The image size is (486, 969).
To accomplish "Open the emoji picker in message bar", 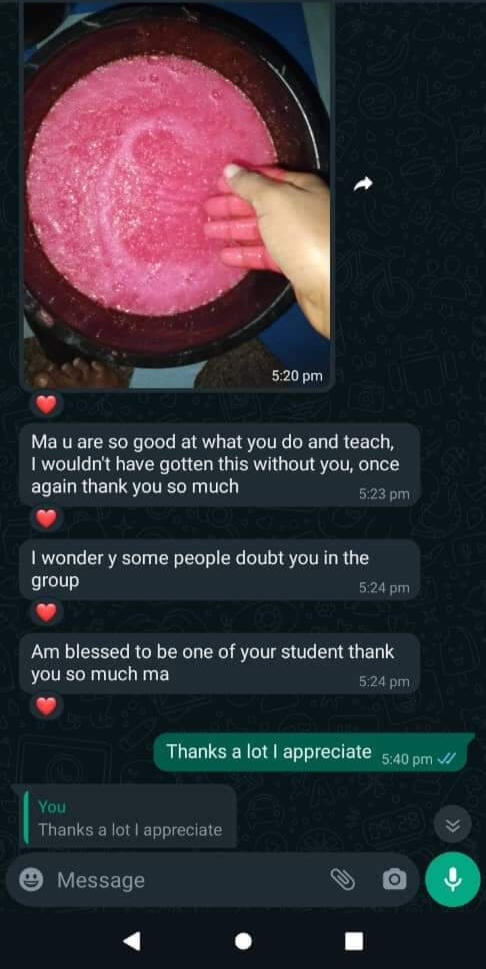I will (29, 879).
